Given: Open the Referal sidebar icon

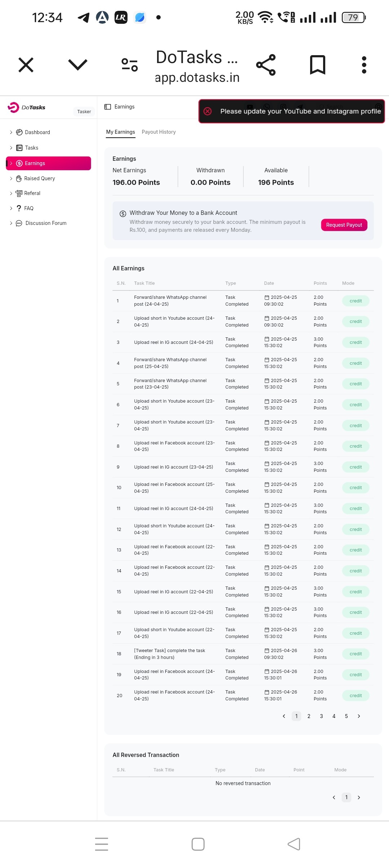Looking at the screenshot, I should 19,193.
